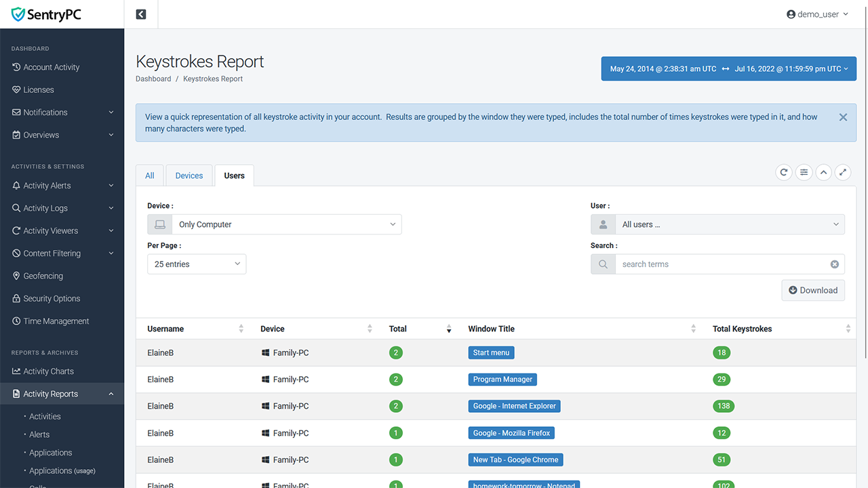Open the demo_user account menu
The image size is (868, 488).
(817, 14)
